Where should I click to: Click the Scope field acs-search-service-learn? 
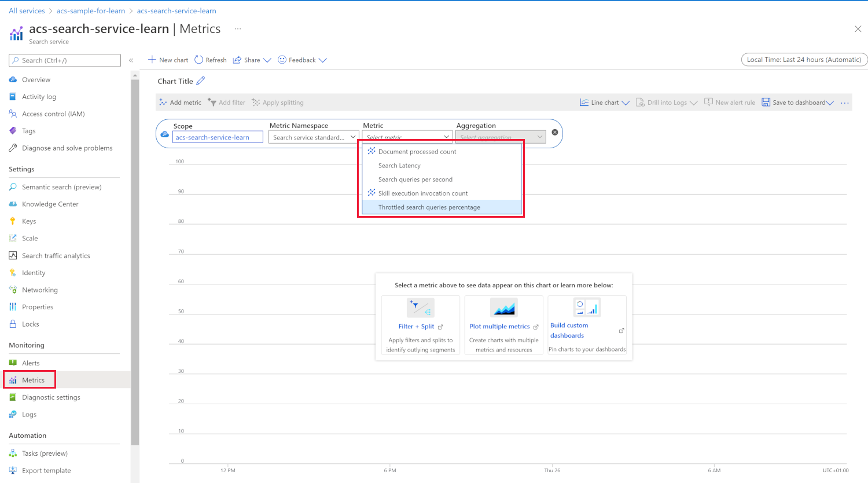click(x=218, y=137)
